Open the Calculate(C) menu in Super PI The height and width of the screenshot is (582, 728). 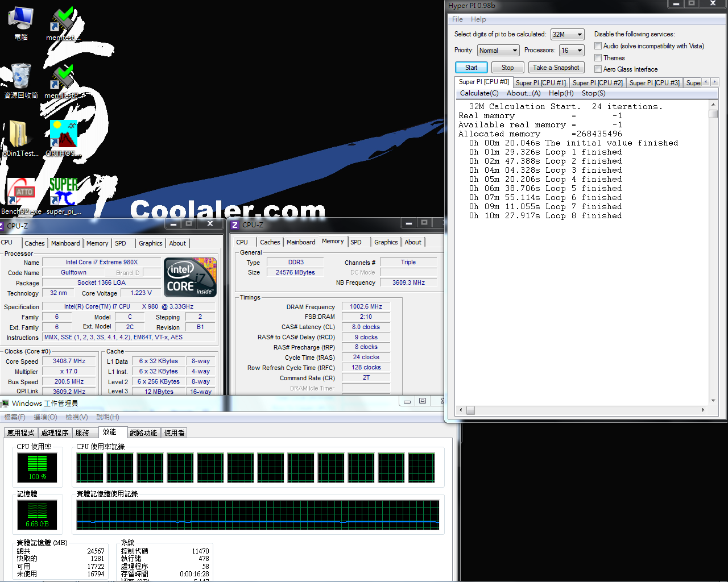479,93
